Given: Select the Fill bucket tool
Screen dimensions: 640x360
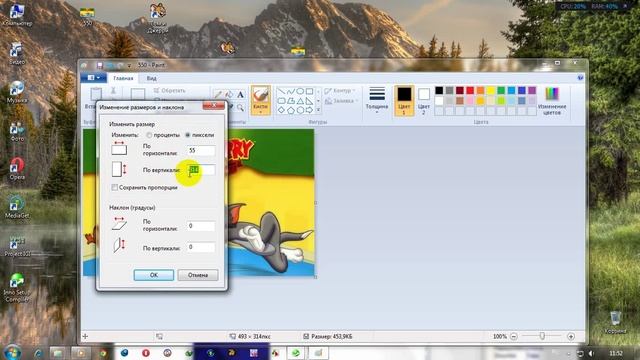Looking at the screenshot, I should point(229,95).
